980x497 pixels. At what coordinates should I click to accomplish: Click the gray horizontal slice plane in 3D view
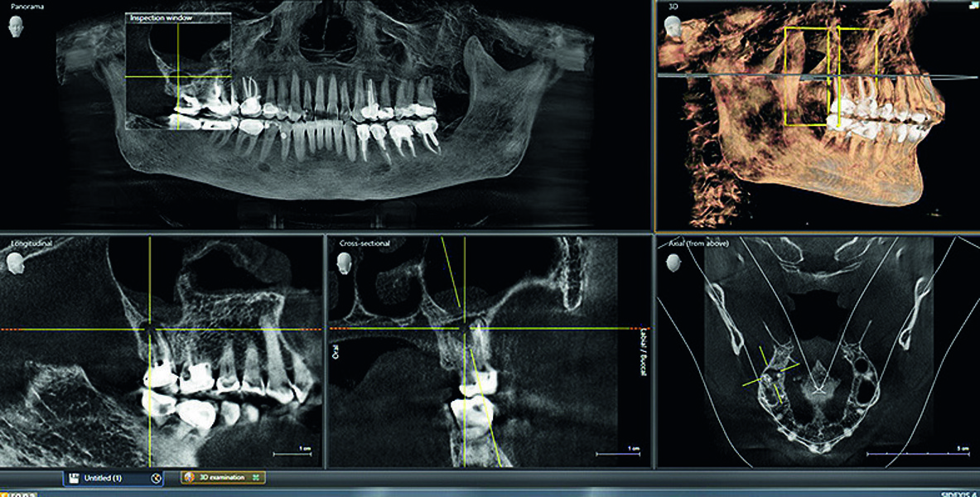[895, 76]
